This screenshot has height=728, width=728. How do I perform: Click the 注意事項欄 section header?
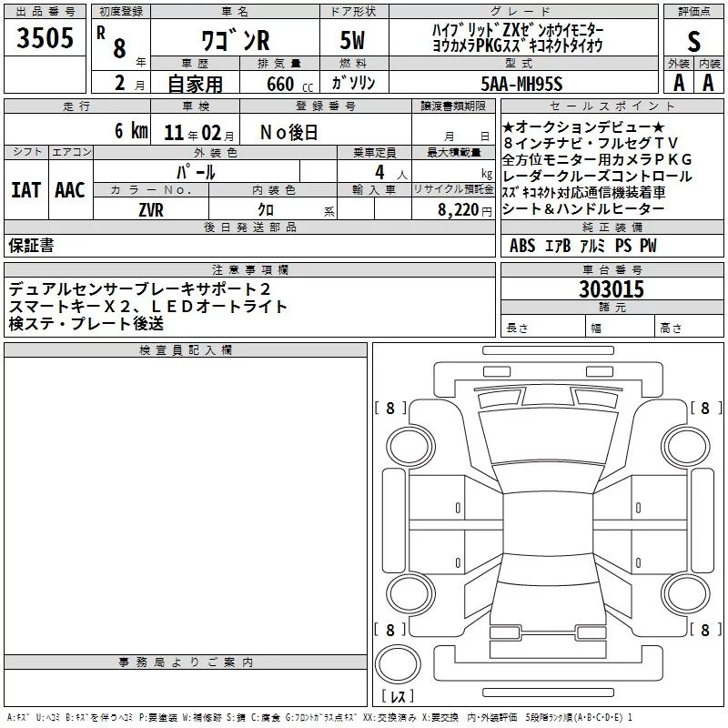(249, 269)
